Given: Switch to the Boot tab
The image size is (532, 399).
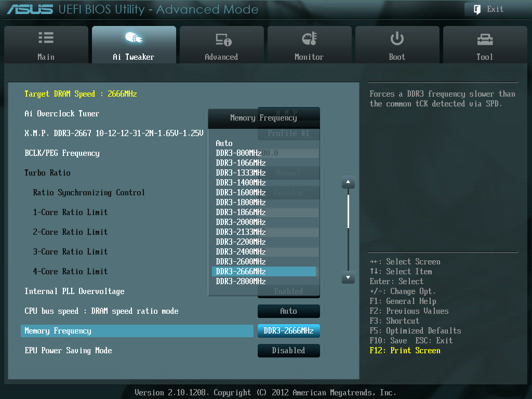Looking at the screenshot, I should 397,45.
